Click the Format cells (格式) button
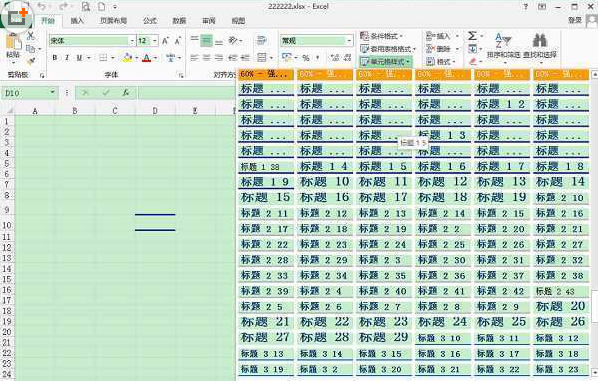 [x=440, y=61]
